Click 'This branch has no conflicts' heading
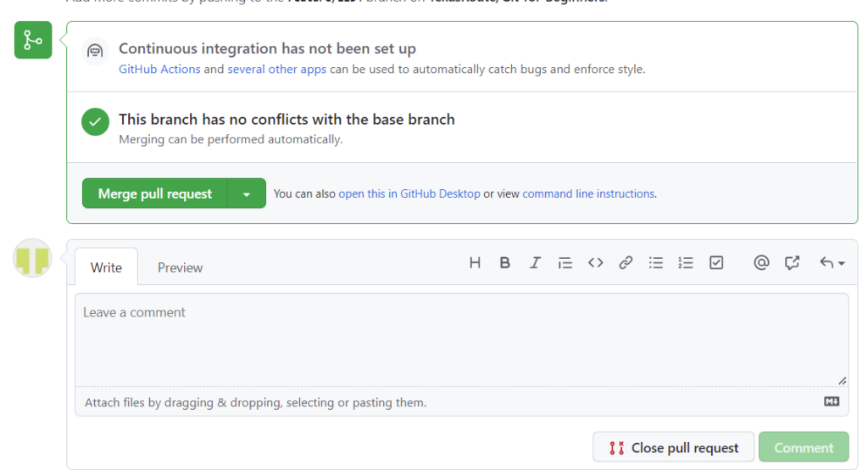This screenshot has height=476, width=868. [x=287, y=119]
